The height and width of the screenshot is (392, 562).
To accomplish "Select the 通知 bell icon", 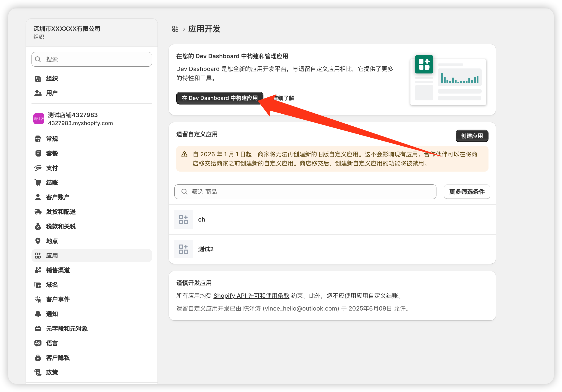I will tap(38, 314).
